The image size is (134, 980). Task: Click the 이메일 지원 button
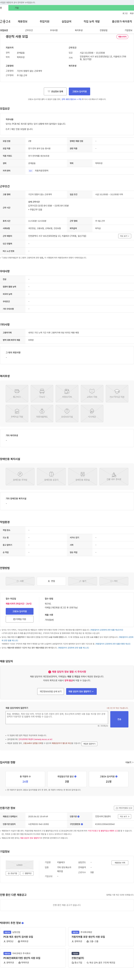click(19, 619)
